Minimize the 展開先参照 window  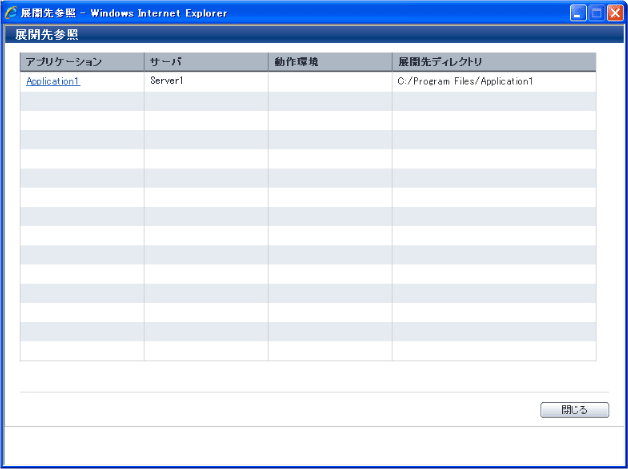(x=579, y=13)
